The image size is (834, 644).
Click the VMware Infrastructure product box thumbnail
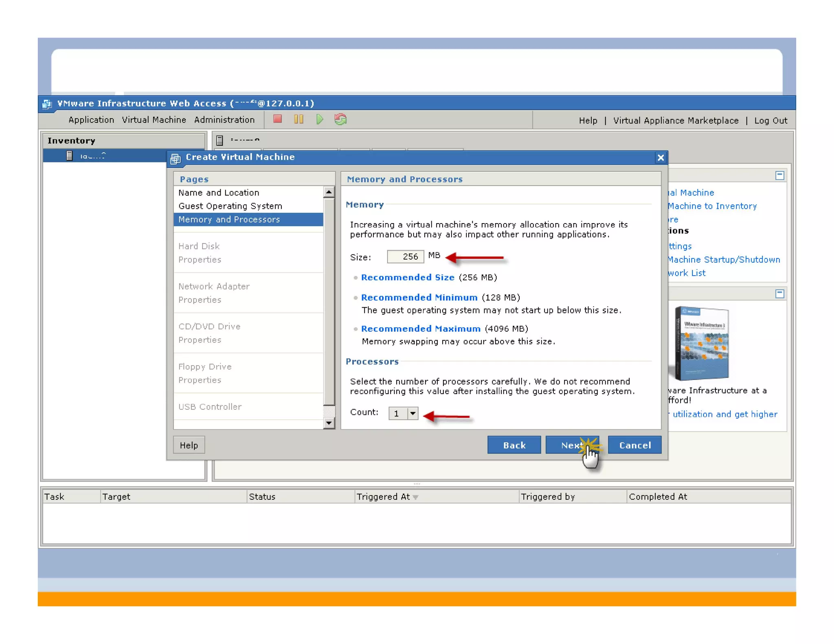point(702,343)
